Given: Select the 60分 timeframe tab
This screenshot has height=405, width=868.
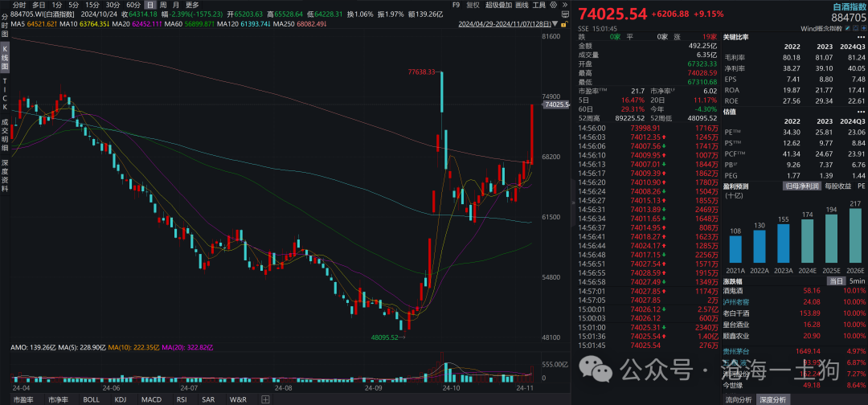Looking at the screenshot, I should point(133,5).
